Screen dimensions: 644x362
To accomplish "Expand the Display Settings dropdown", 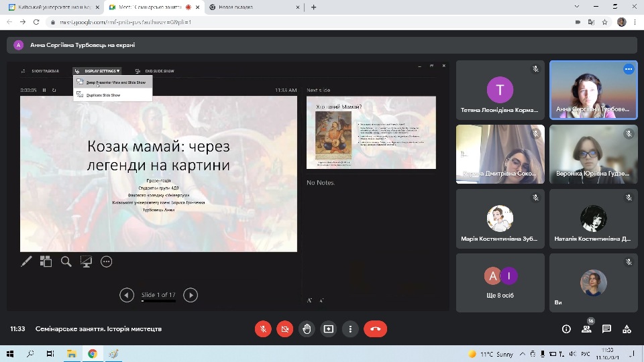I will pos(101,71).
